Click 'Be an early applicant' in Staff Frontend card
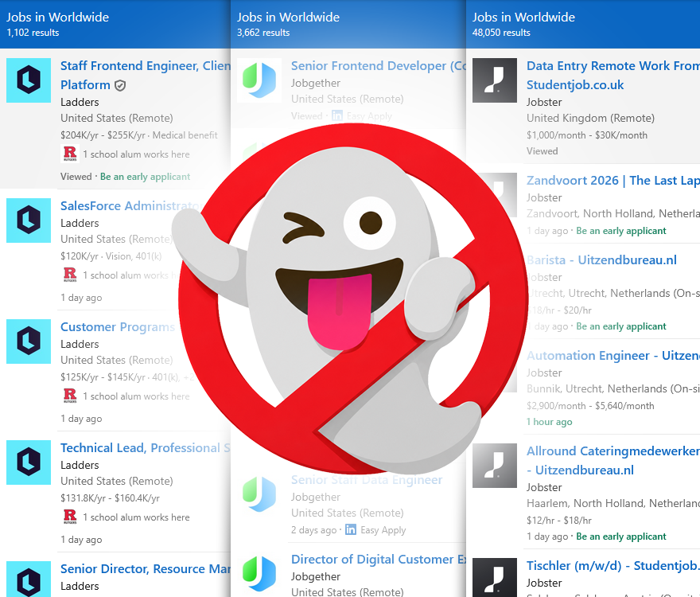The height and width of the screenshot is (597, 700). (x=145, y=177)
